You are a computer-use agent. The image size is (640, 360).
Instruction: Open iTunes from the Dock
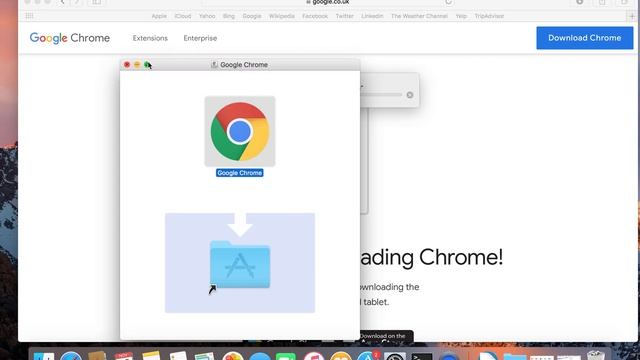[314, 357]
